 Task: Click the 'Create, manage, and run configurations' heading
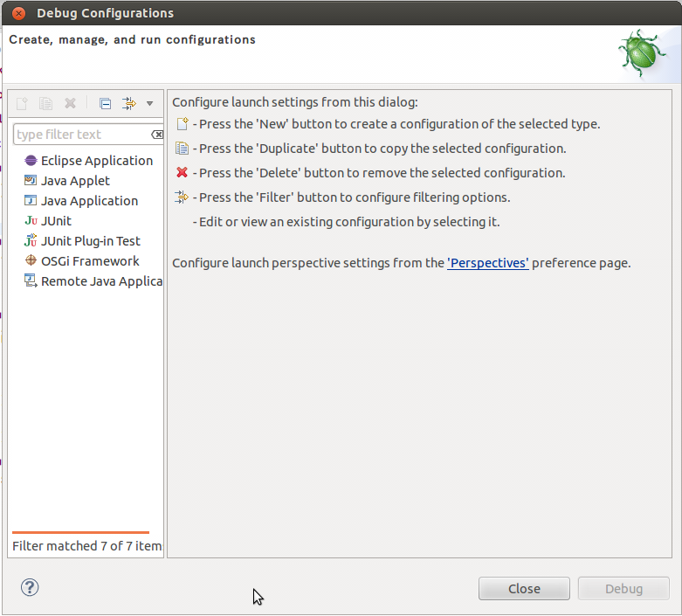tap(132, 39)
